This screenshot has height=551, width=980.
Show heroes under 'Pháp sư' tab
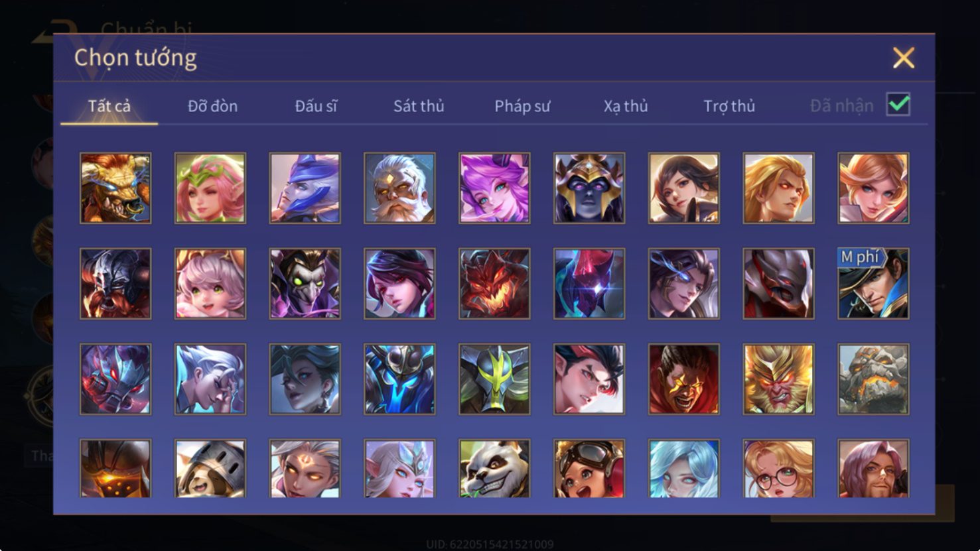[x=522, y=106]
